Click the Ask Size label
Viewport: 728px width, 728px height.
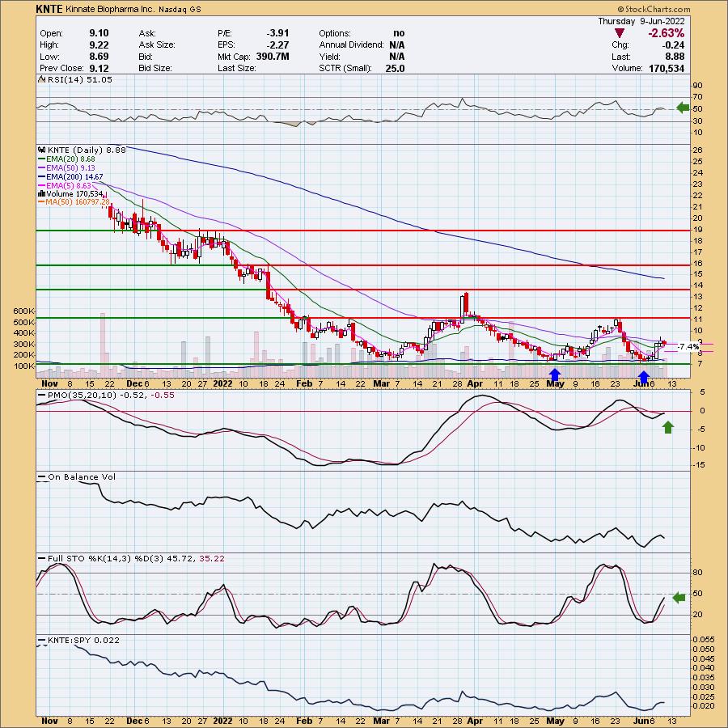156,44
